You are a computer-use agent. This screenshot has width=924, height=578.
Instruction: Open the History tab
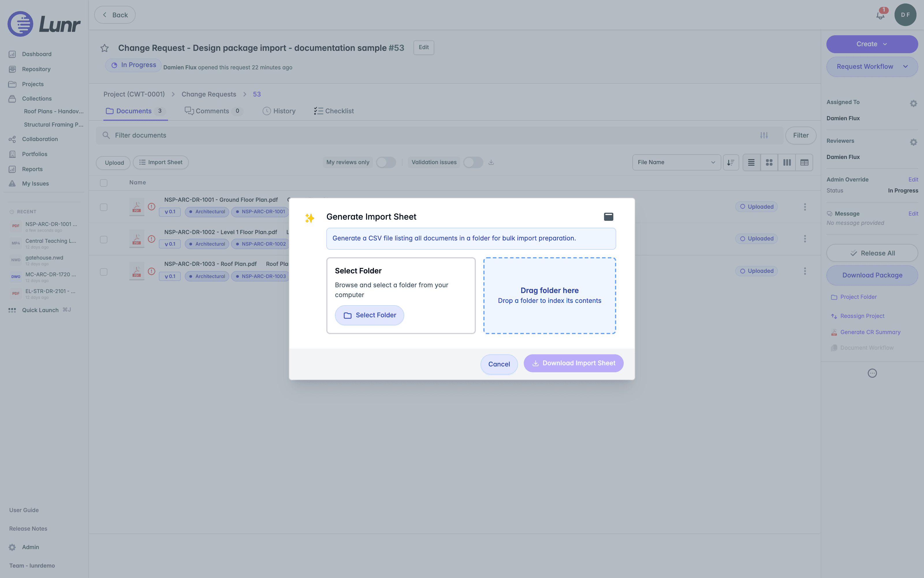coord(279,111)
